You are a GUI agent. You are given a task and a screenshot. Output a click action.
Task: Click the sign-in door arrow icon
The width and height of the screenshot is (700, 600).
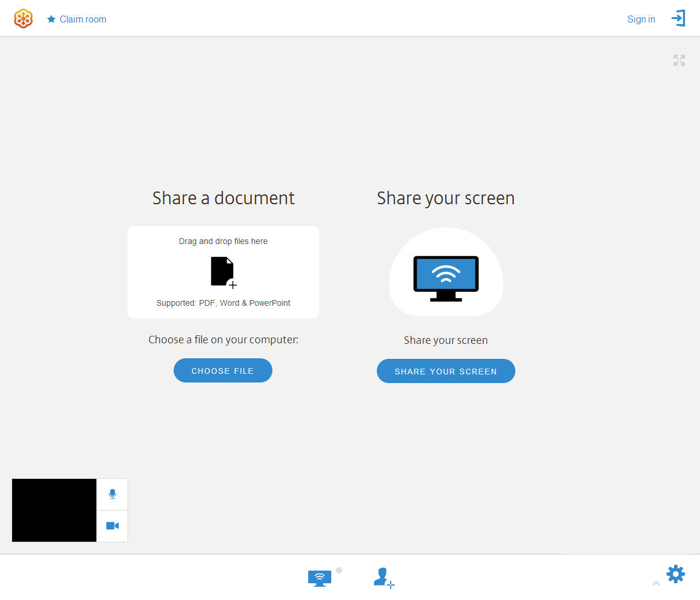[x=679, y=18]
